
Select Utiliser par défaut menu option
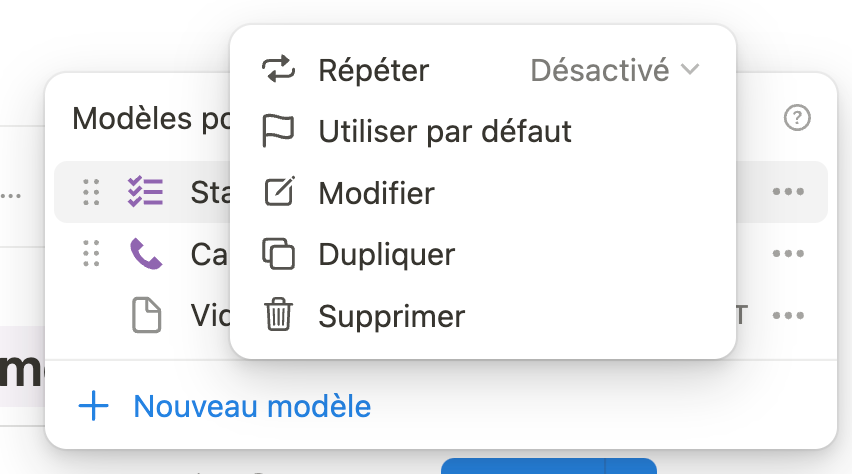pyautogui.click(x=445, y=131)
